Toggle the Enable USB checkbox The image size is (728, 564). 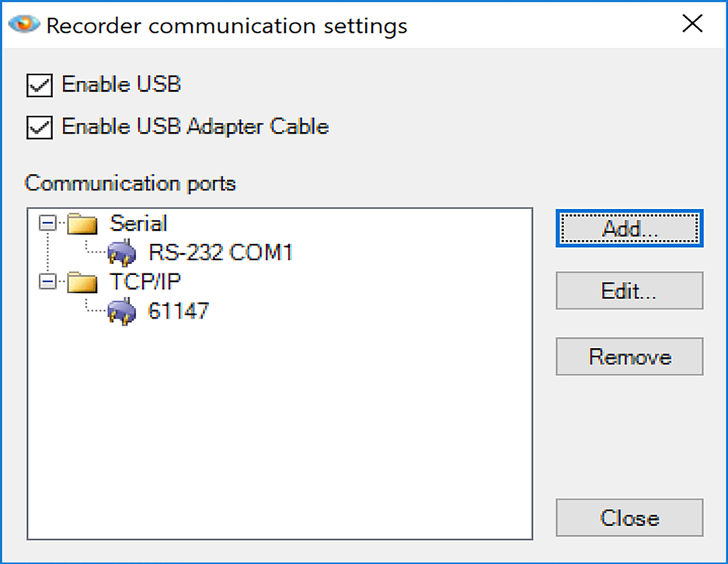click(40, 85)
